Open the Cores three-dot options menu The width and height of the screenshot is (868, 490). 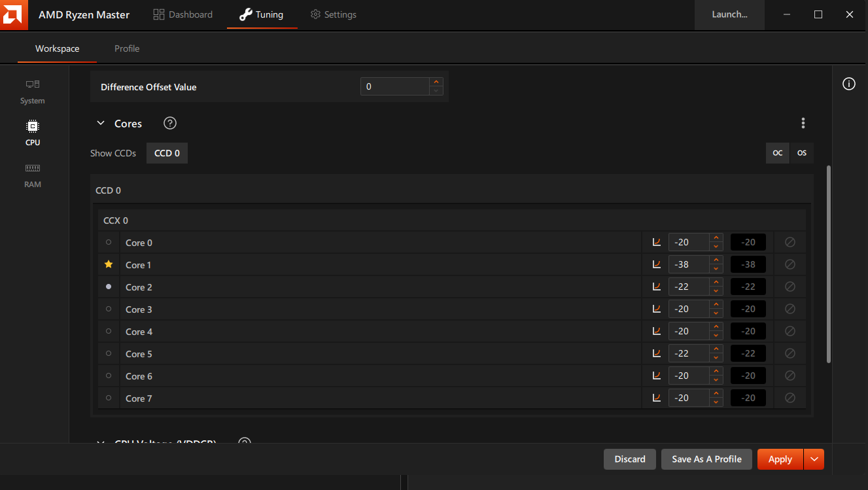click(x=803, y=123)
